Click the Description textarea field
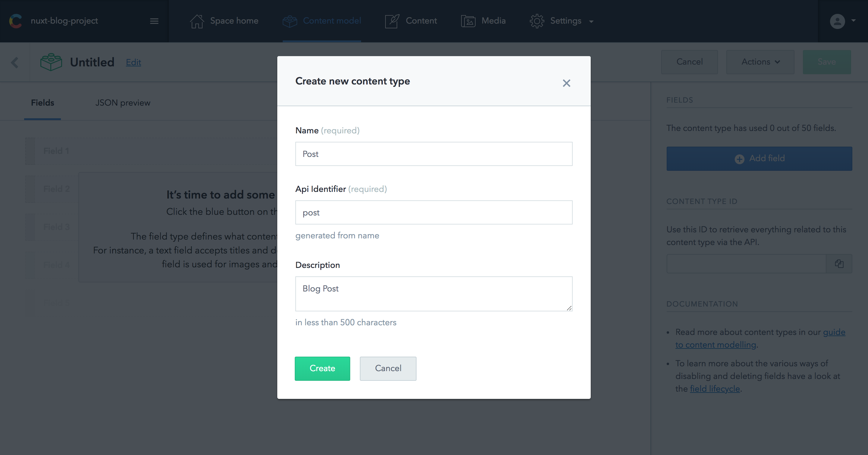Screen dimensions: 868x455 [x=434, y=292]
